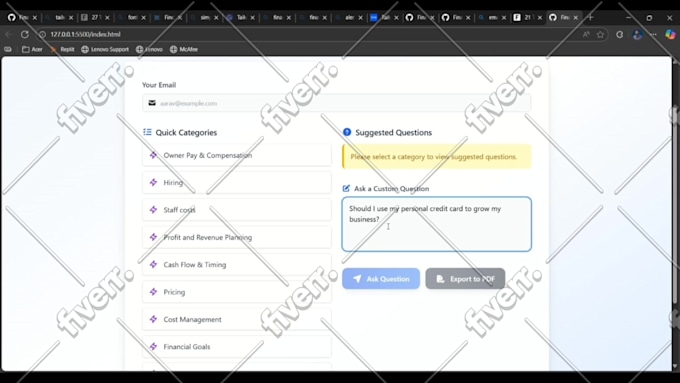Launch the Copilot icon in the toolbar

[x=670, y=34]
